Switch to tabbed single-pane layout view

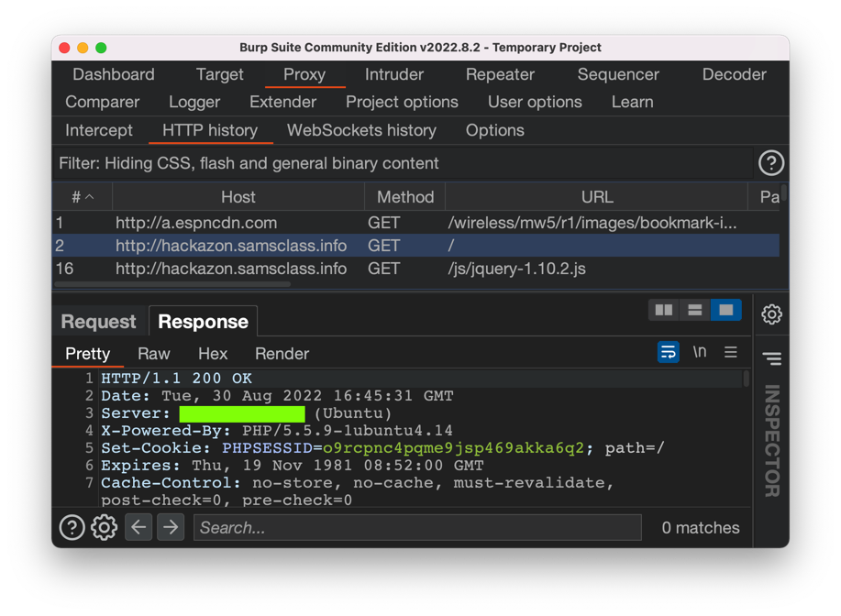pyautogui.click(x=726, y=310)
